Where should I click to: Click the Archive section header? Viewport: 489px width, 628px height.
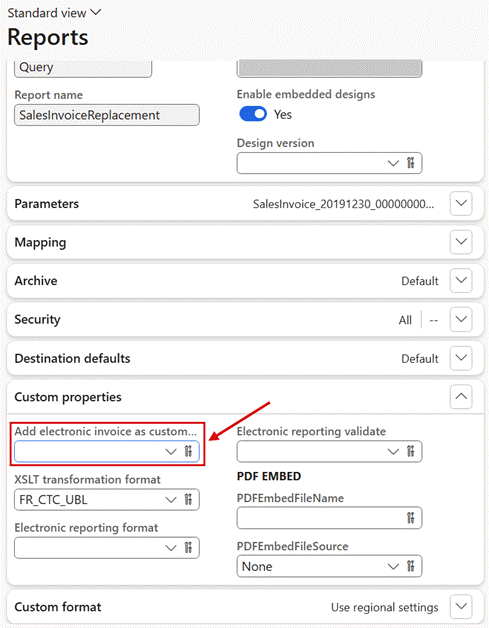[x=36, y=281]
